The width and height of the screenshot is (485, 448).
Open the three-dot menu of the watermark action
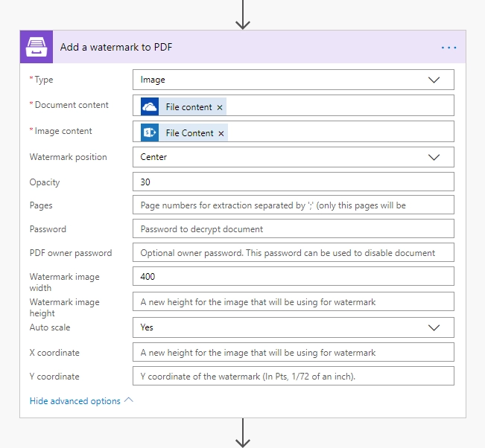pos(448,48)
